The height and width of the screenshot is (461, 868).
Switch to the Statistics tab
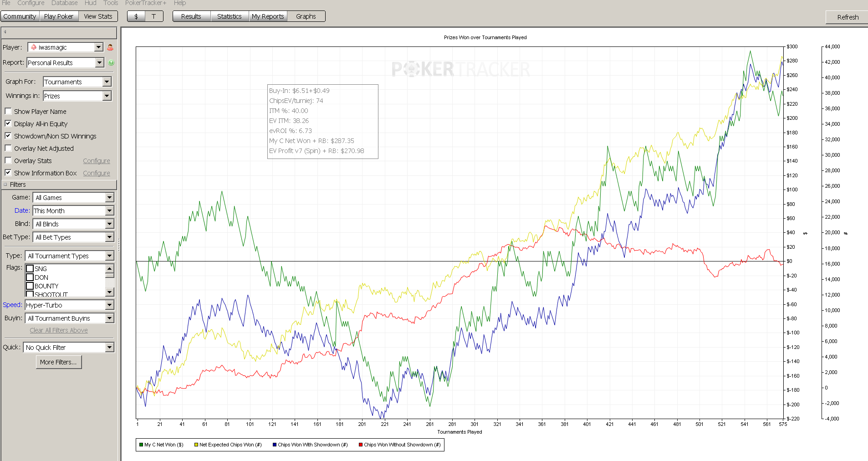(230, 16)
